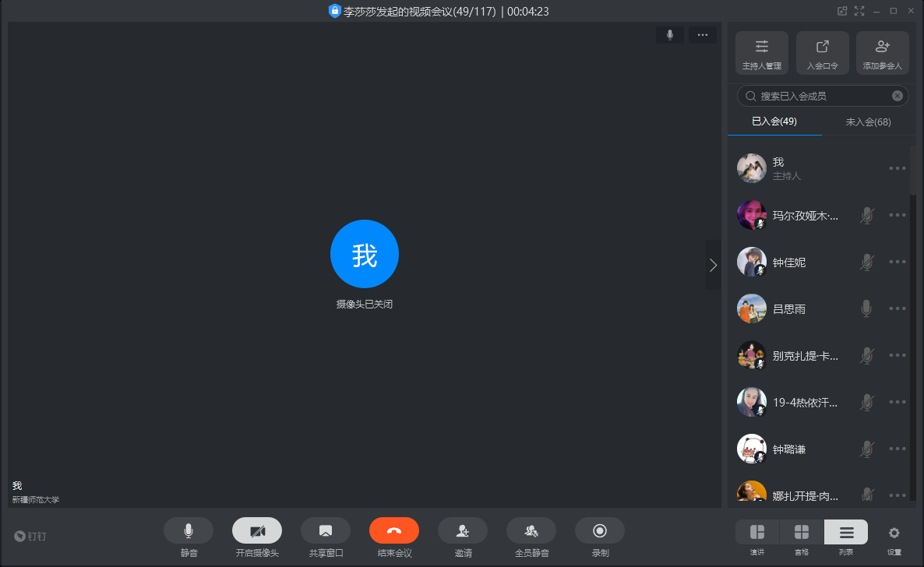
Task: Click the 邀请 invite icon
Action: 463,531
